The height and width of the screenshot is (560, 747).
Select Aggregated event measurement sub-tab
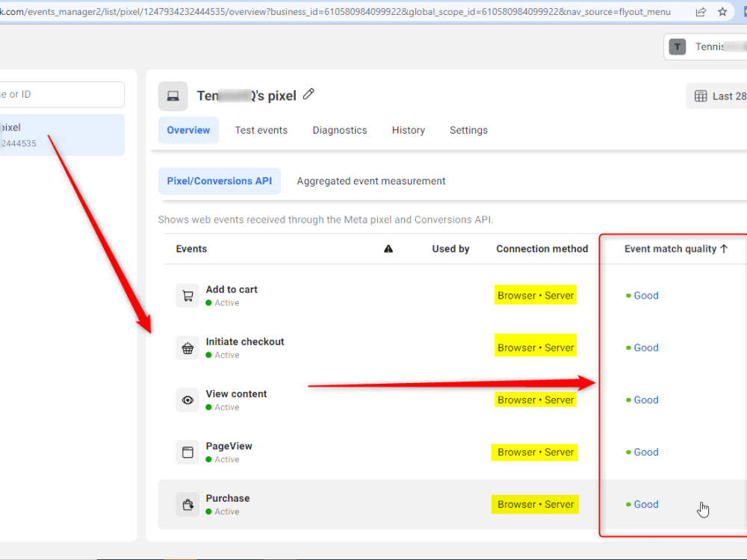[371, 181]
